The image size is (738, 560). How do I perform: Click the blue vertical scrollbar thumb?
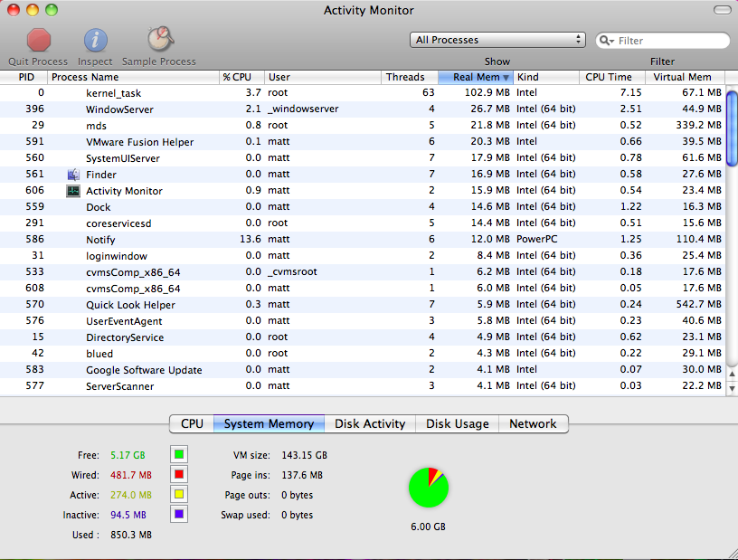[732, 128]
